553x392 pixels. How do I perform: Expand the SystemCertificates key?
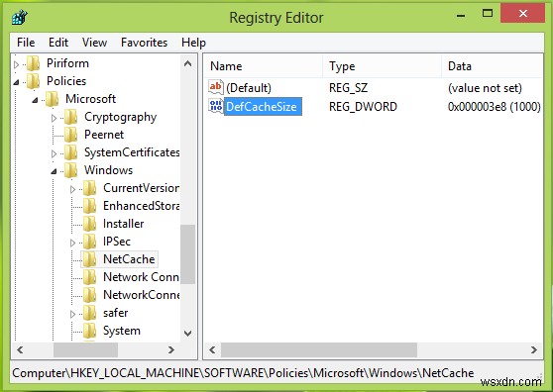pos(54,153)
